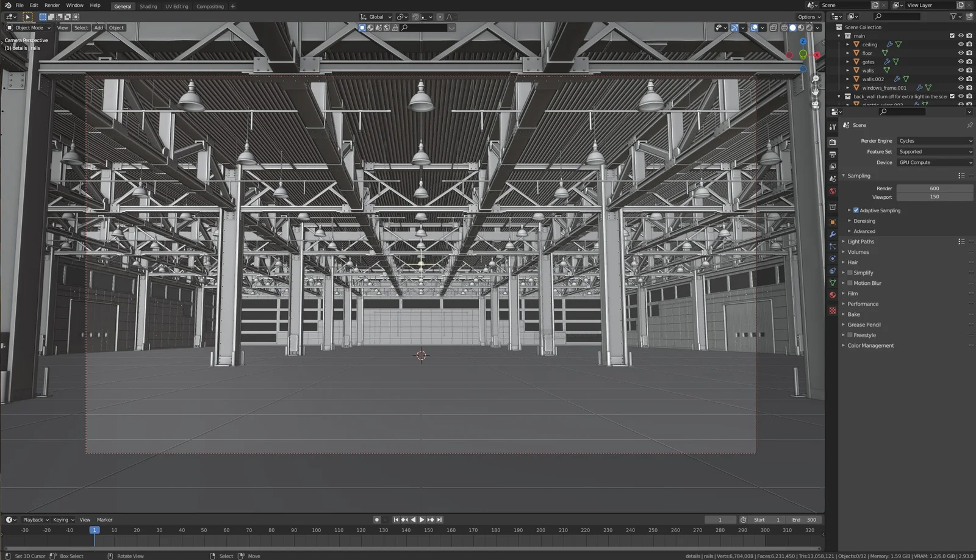Enable the Simplify checkbox

pyautogui.click(x=850, y=272)
